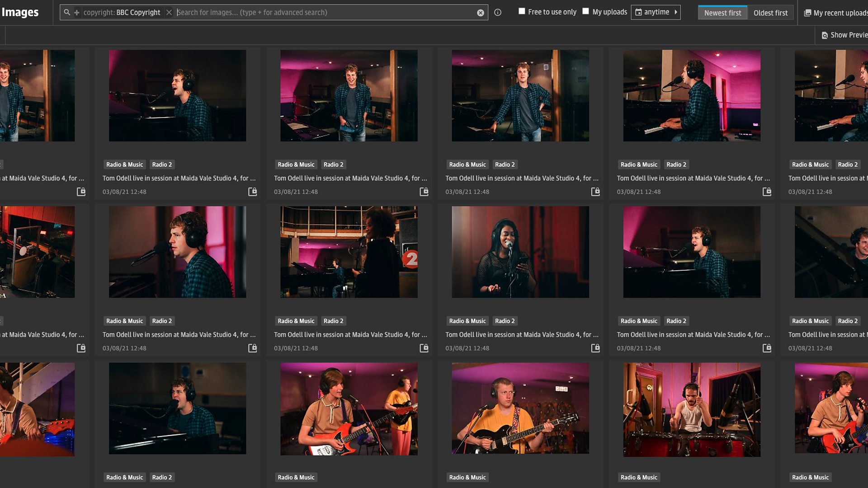This screenshot has width=868, height=488.
Task: Click the search magnifier icon
Action: (67, 12)
